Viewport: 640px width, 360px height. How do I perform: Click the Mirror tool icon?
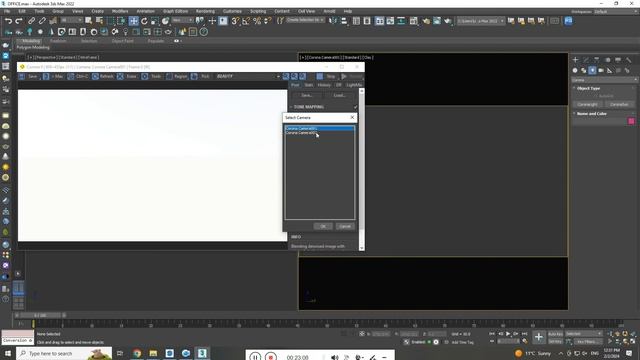(333, 21)
